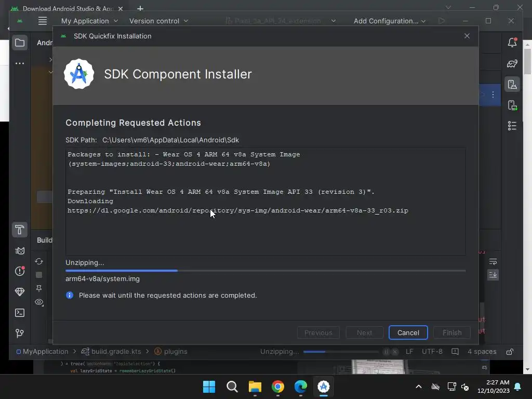
Task: Click the status bar Unzipping progress bar
Action: [x=341, y=352]
